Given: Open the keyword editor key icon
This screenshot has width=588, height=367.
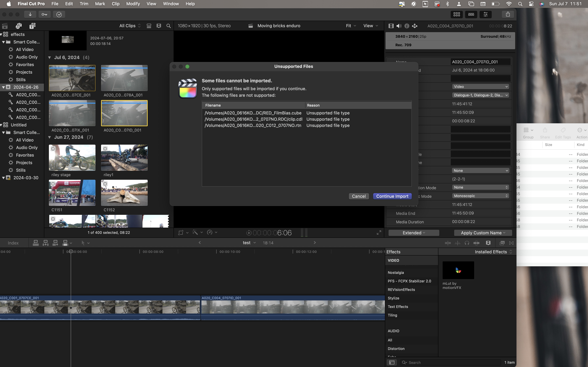Looking at the screenshot, I should click(44, 14).
